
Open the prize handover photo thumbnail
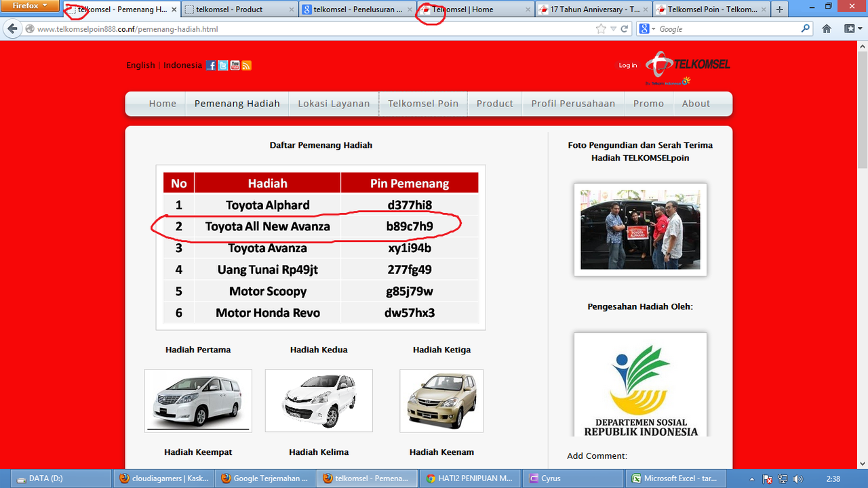tap(640, 229)
